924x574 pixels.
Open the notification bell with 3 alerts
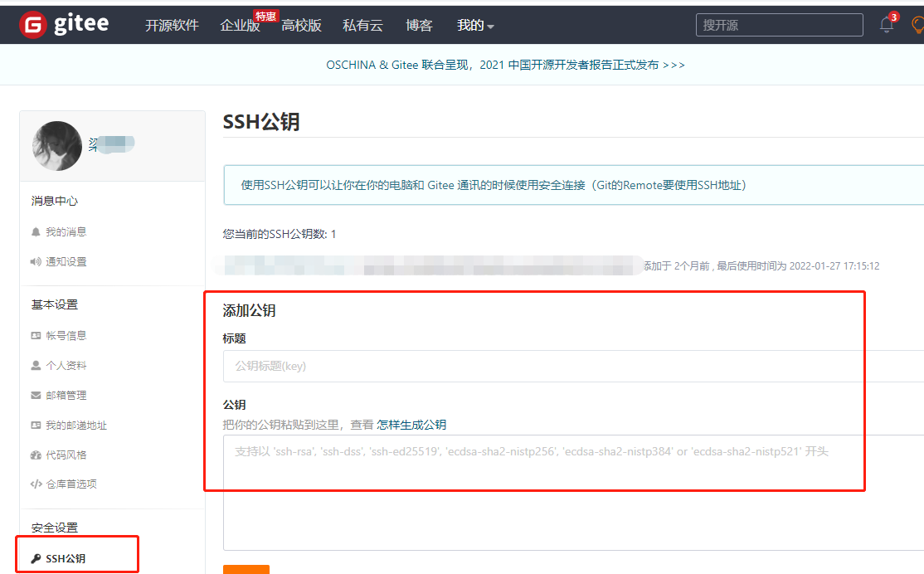(x=887, y=25)
